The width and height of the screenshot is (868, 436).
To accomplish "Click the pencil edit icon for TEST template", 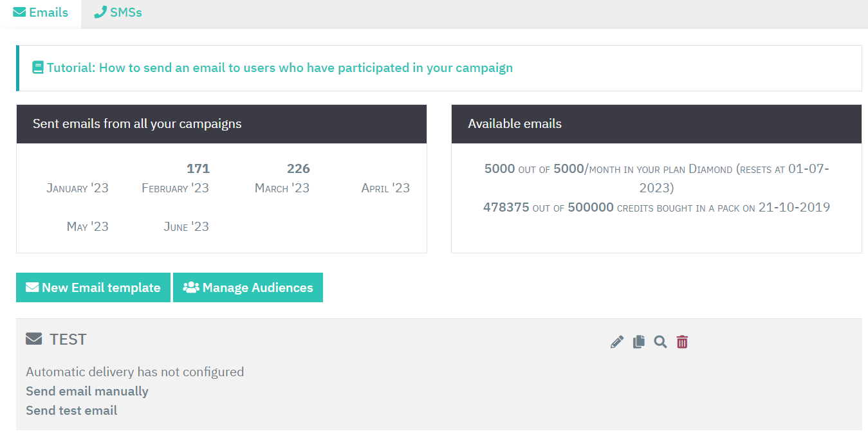I will click(617, 342).
